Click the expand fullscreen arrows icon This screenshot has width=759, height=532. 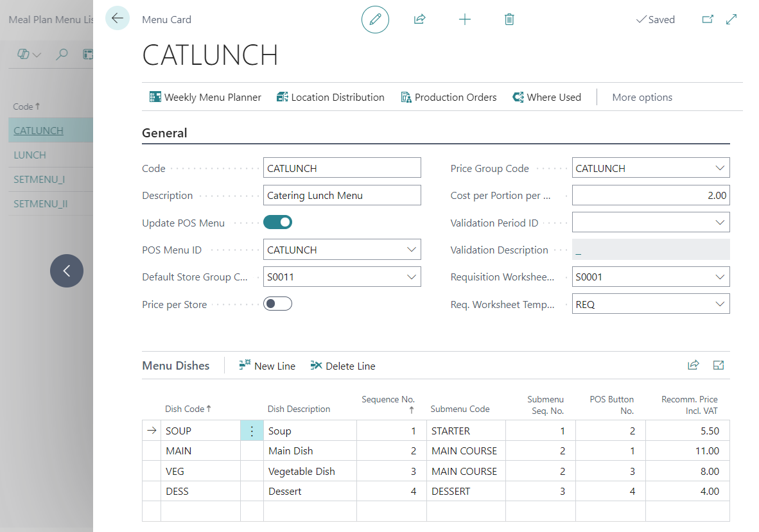click(731, 19)
